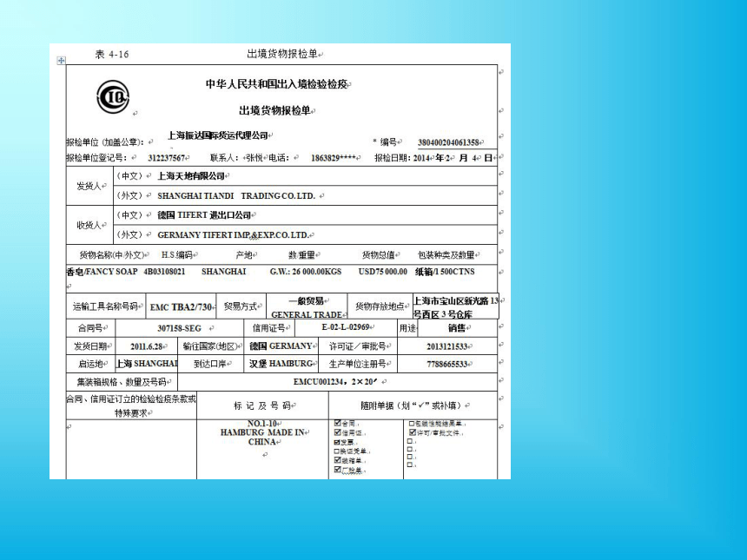Screen dimensions: 747x560
Task: Toggle the 发票 checkbox
Action: 337,442
